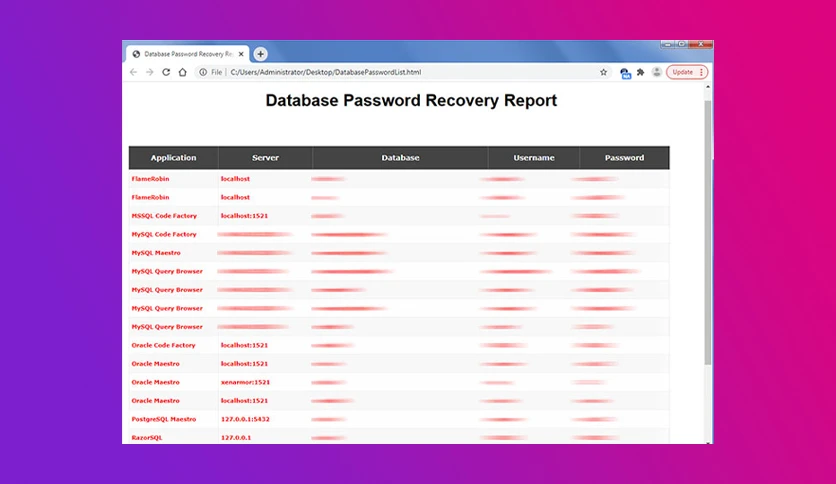Select the MSSQL Code Factory row text
This screenshot has width=836, height=484.
point(164,216)
